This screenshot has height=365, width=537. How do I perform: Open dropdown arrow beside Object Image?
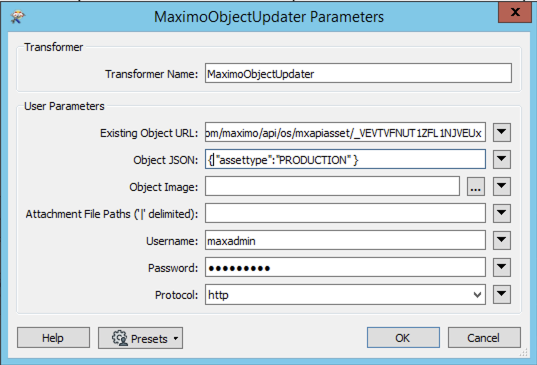click(x=502, y=186)
